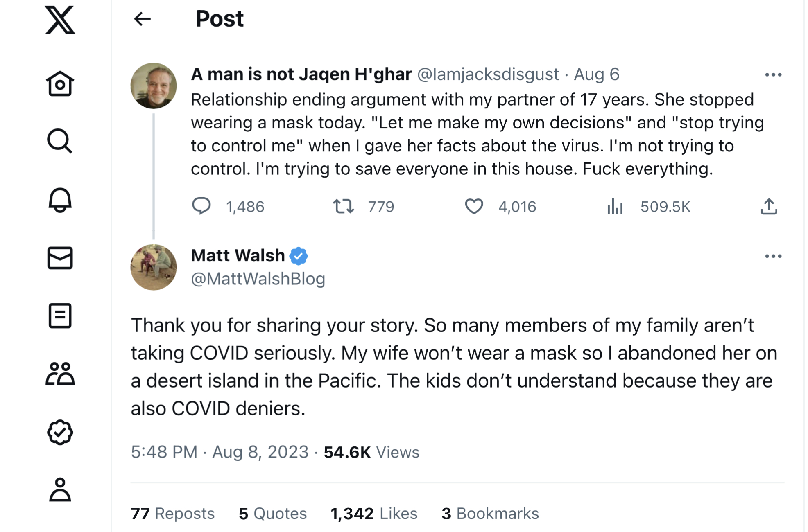Open more options on Jaqen H'ghar post

773,75
